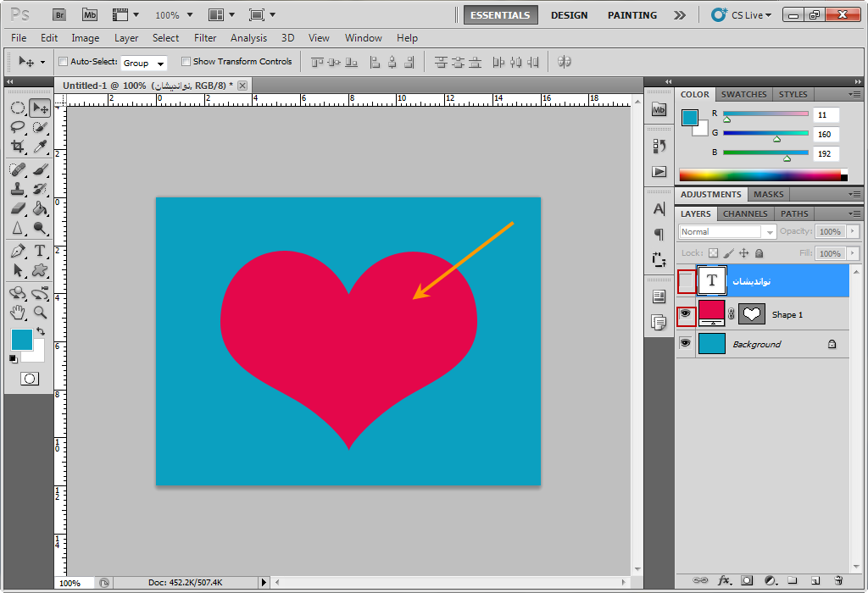Select the Horizontal Type tool
This screenshot has height=593, width=868.
40,251
